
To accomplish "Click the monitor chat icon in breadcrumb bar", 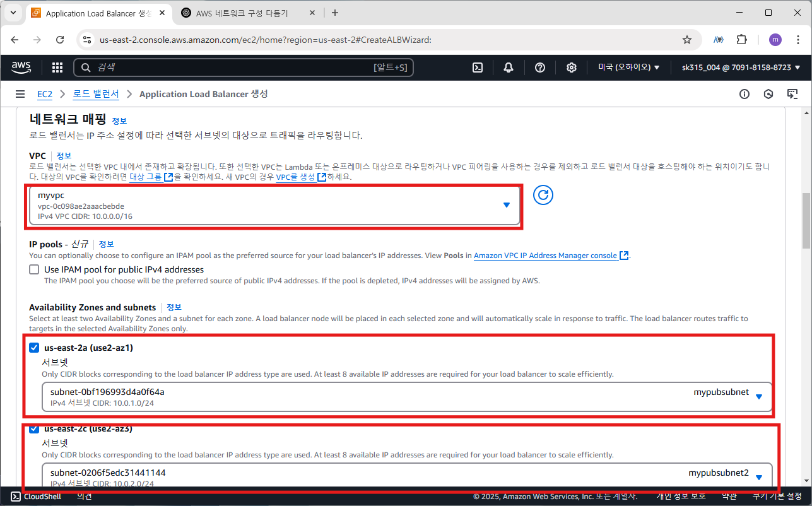I will coord(792,94).
